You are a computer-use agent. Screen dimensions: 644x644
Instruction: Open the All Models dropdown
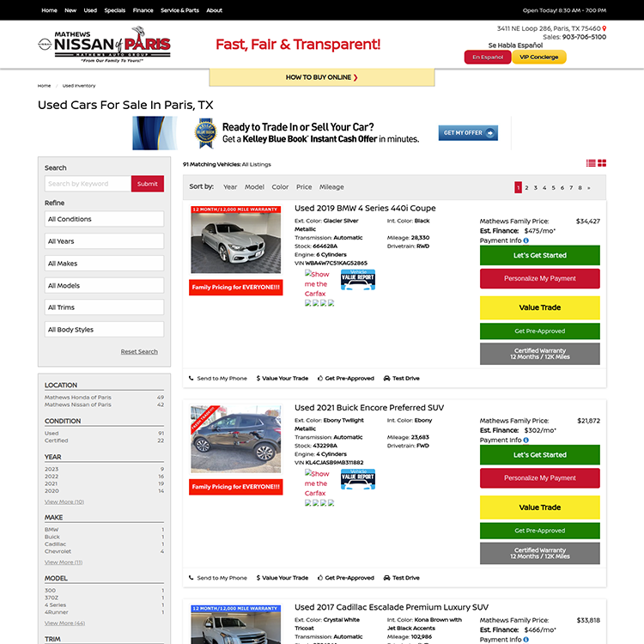[104, 285]
